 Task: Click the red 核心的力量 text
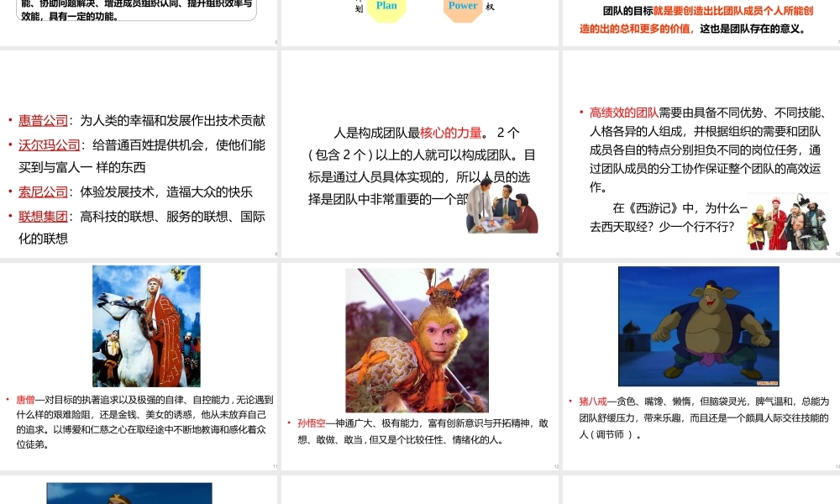point(451,133)
